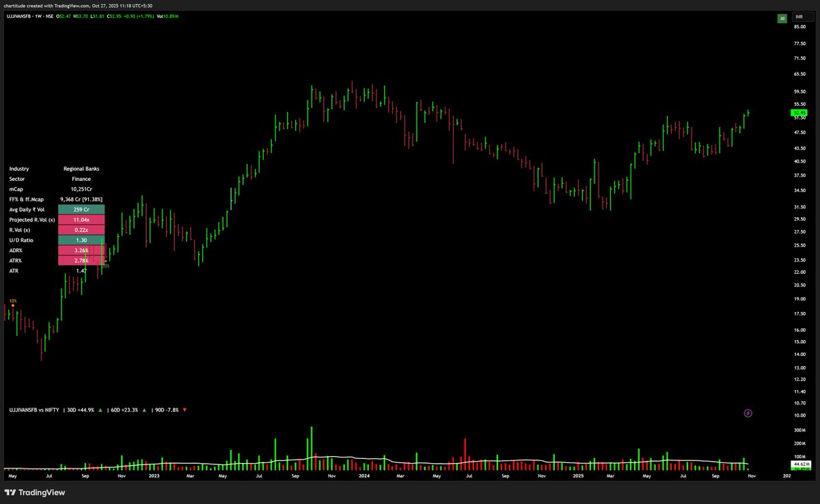
Task: Click the Avg Daily ₹ Vol value 259 Cr
Action: (81, 209)
